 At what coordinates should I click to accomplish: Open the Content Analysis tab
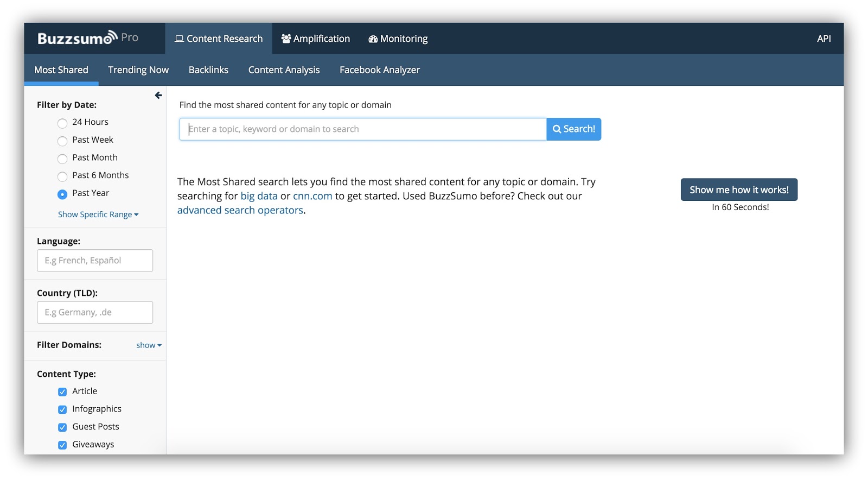pyautogui.click(x=284, y=70)
